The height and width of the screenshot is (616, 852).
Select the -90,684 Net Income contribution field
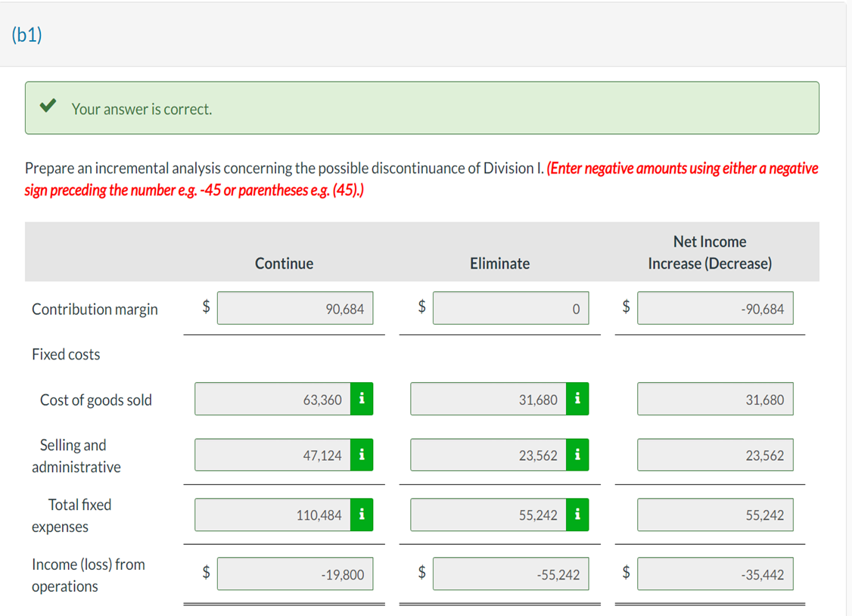[715, 308]
